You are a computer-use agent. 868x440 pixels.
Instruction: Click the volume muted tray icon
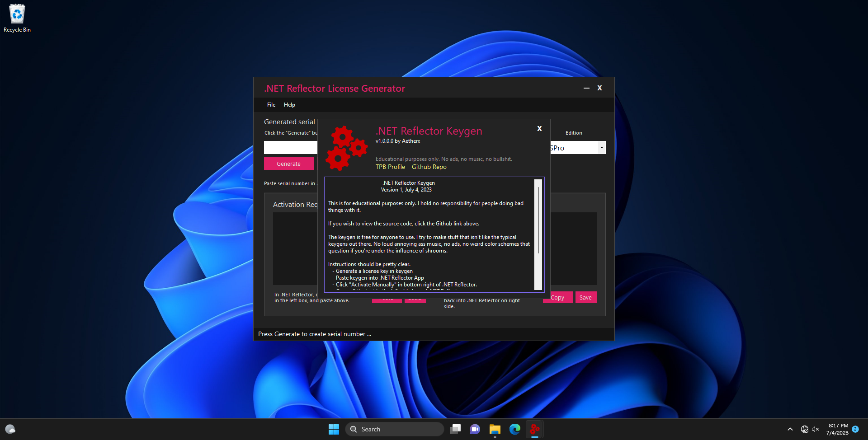[816, 429]
